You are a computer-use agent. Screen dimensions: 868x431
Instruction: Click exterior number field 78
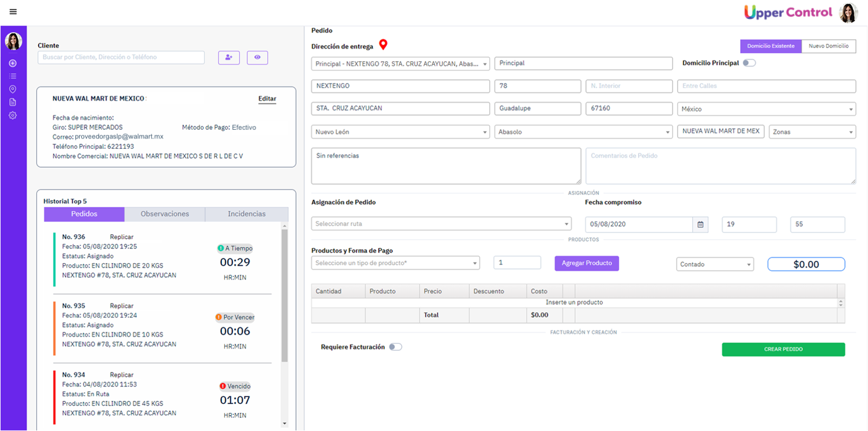click(538, 86)
